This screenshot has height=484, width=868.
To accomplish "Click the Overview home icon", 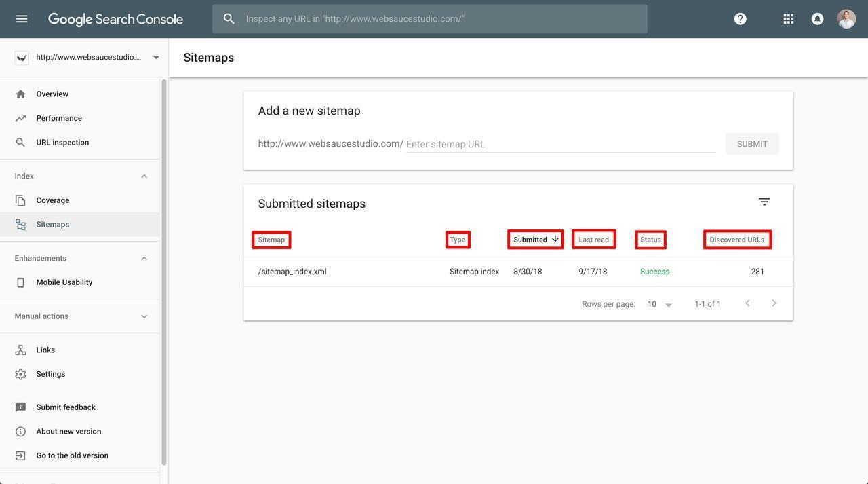I will [x=20, y=94].
